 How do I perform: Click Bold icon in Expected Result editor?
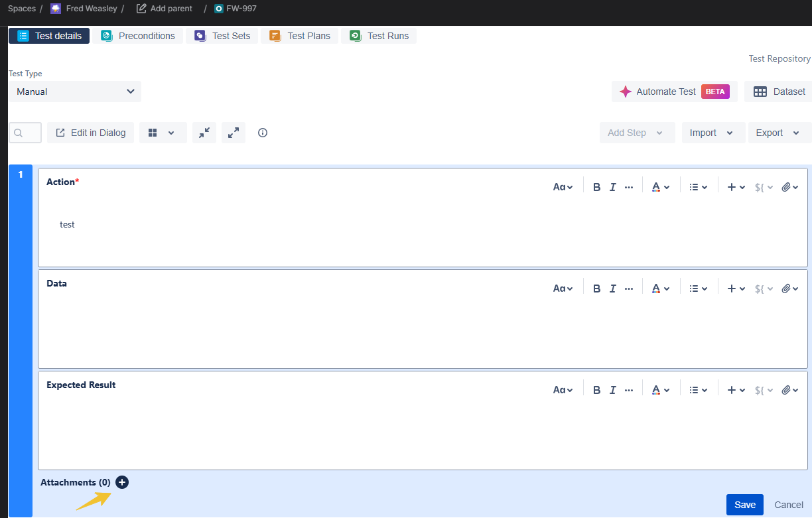coord(596,390)
